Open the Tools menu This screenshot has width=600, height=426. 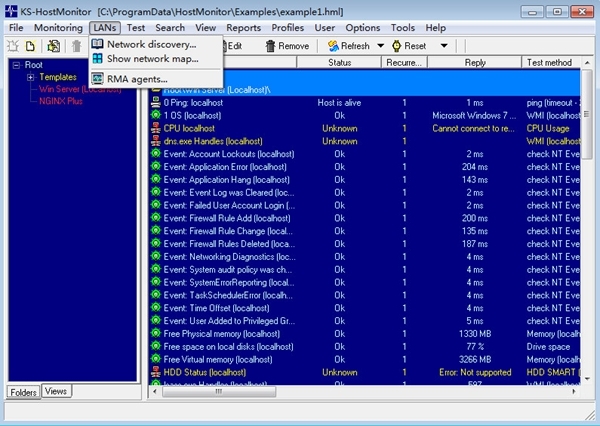(x=403, y=28)
